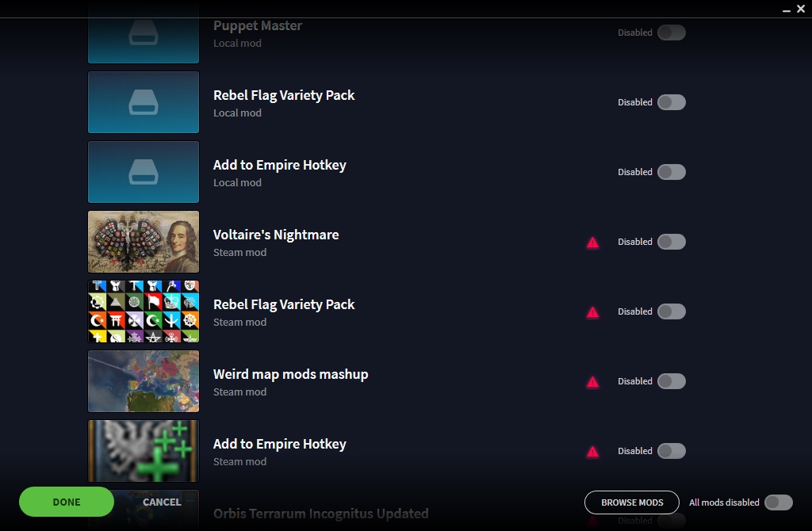Viewport: 812px width, 531px height.
Task: Enable the Puppet Master mod toggle
Action: [672, 32]
